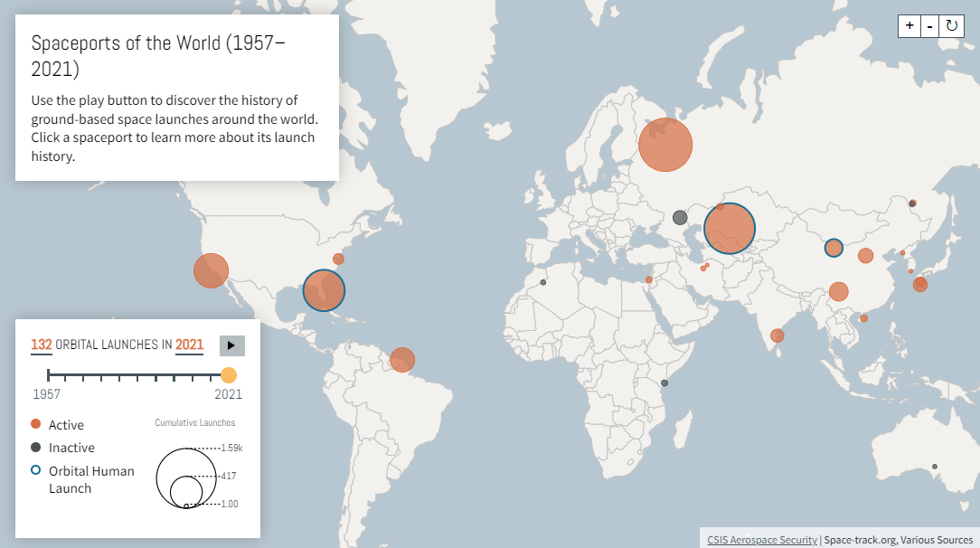Viewport: 980px width, 548px height.
Task: Select the blue-outlined spaceport in northwest China
Action: click(834, 248)
